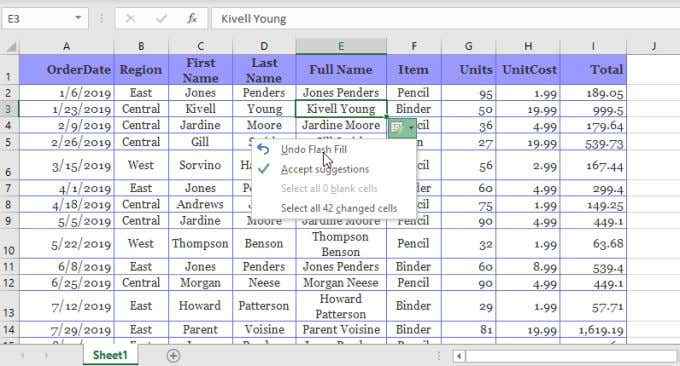Click the Units cell 95
Image resolution: width=680 pixels, height=366 pixels.
tap(468, 93)
